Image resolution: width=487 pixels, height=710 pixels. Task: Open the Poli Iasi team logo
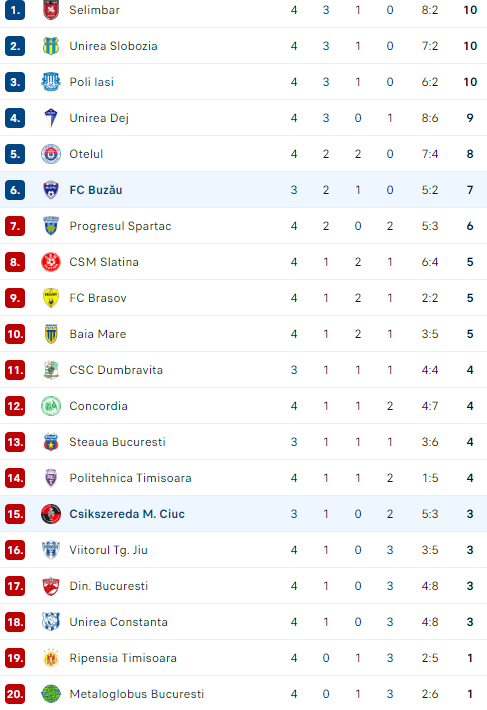point(51,82)
